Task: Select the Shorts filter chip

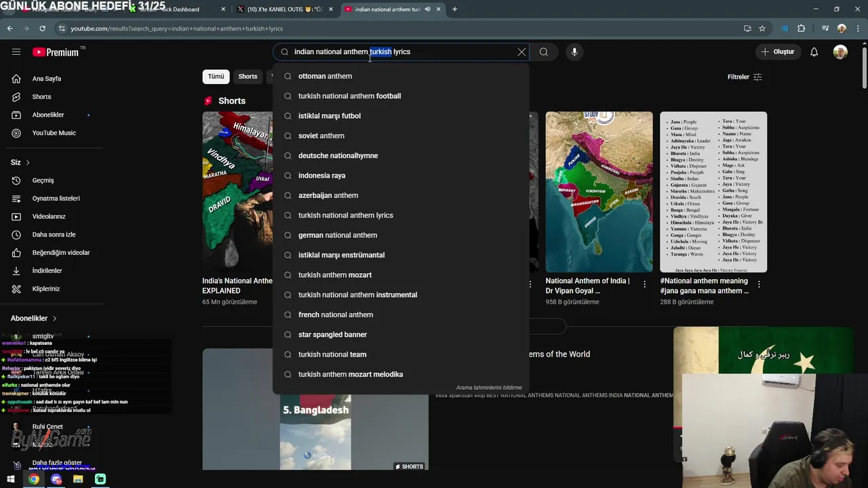Action: pos(248,77)
